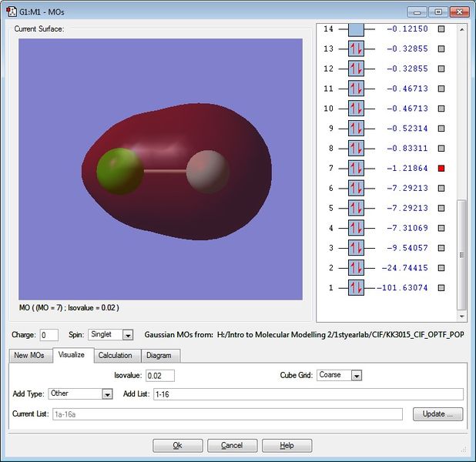Click the MO = 7 Isovalue caption text
The width and height of the screenshot is (476, 462).
[69, 308]
